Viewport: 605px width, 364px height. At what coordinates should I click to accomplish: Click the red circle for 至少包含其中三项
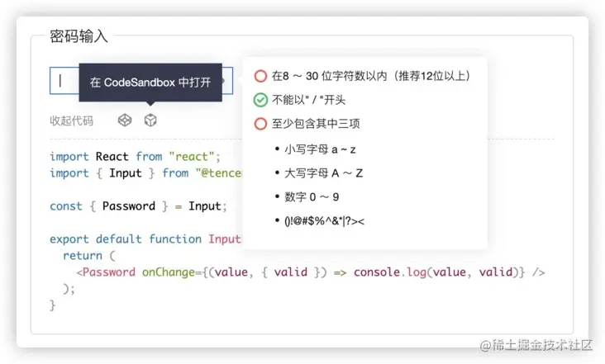260,124
